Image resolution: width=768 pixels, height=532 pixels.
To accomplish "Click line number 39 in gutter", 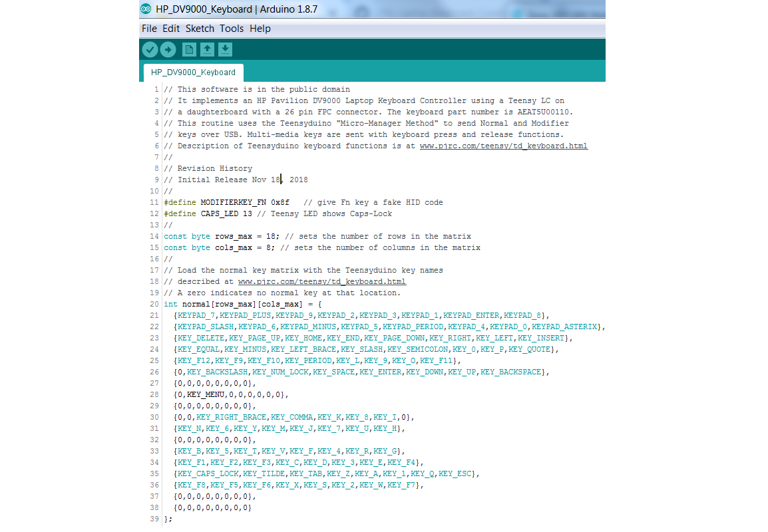I will tap(154, 519).
